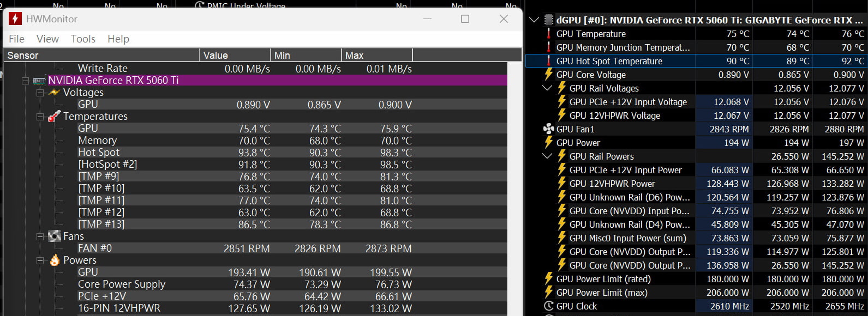The image size is (868, 316).
Task: Select the Write Rate row
Action: (x=292, y=69)
